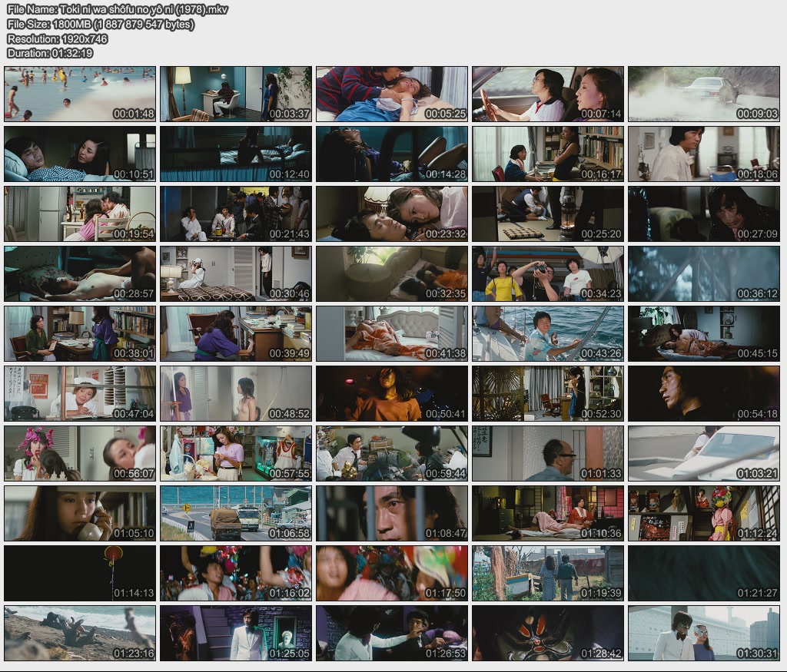The height and width of the screenshot is (672, 787).
Task: Click the group scene frame 00:21:43
Action: [x=236, y=214]
